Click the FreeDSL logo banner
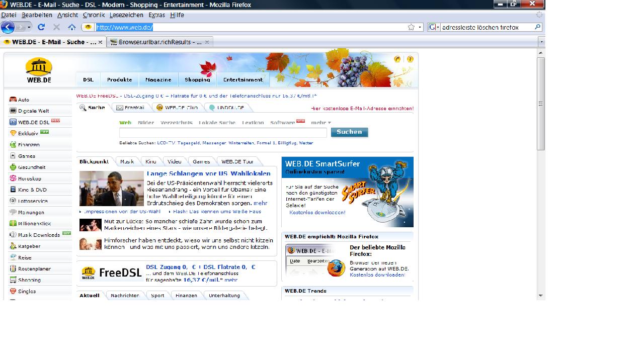The image size is (644, 362). [x=112, y=273]
